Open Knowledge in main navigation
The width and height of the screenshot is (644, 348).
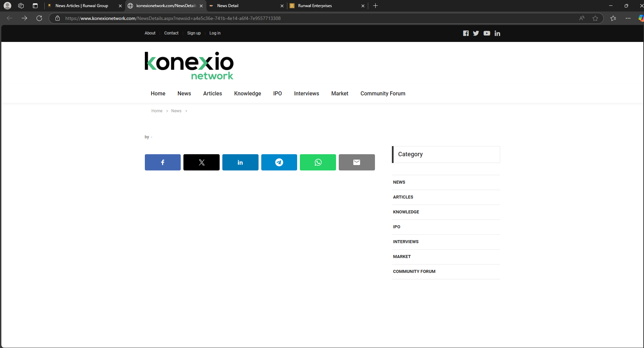click(x=247, y=93)
